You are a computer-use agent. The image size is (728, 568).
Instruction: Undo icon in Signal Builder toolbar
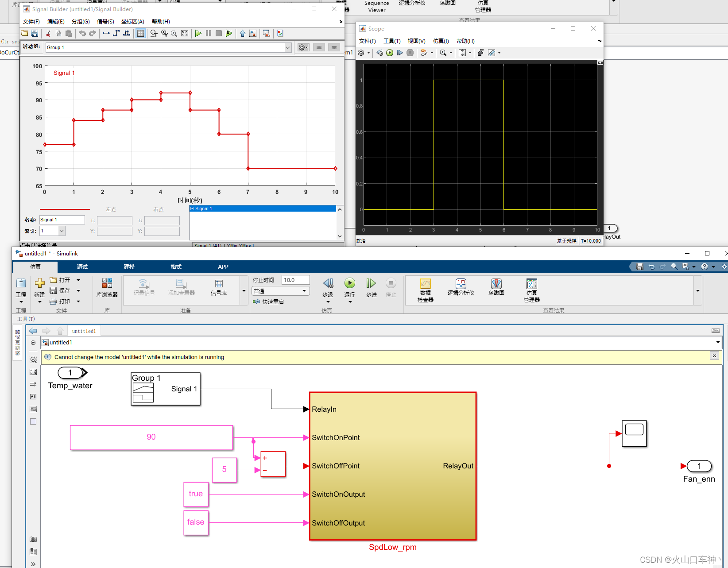pyautogui.click(x=82, y=33)
